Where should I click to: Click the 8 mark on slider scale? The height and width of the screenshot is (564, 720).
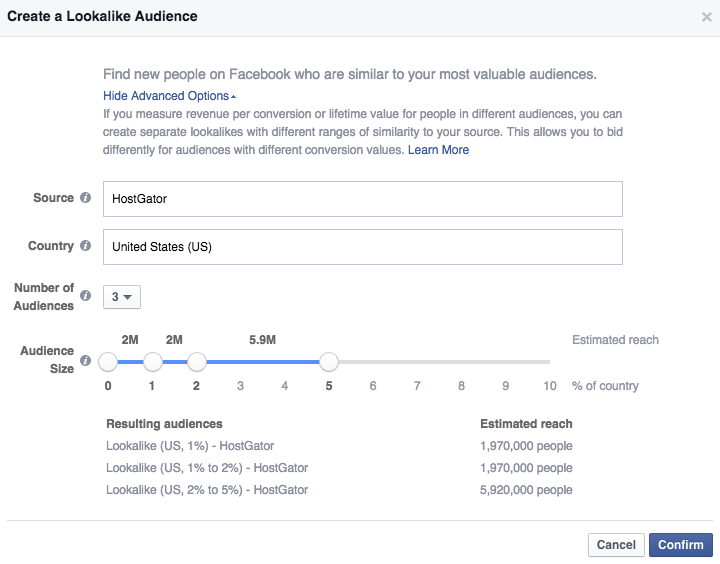click(x=461, y=386)
